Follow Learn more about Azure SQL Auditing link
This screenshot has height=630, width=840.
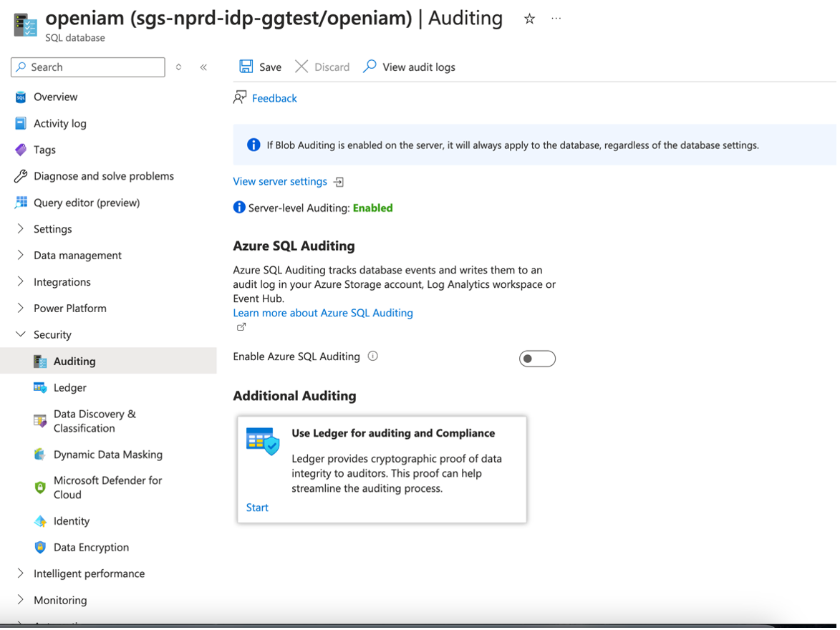pos(323,313)
